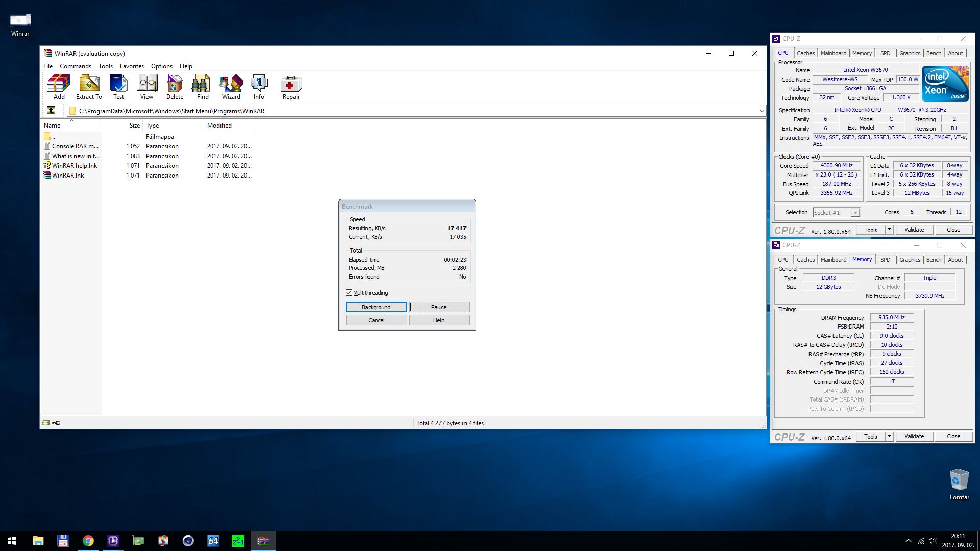Click the Info toolbar icon
980x551 pixels.
259,87
